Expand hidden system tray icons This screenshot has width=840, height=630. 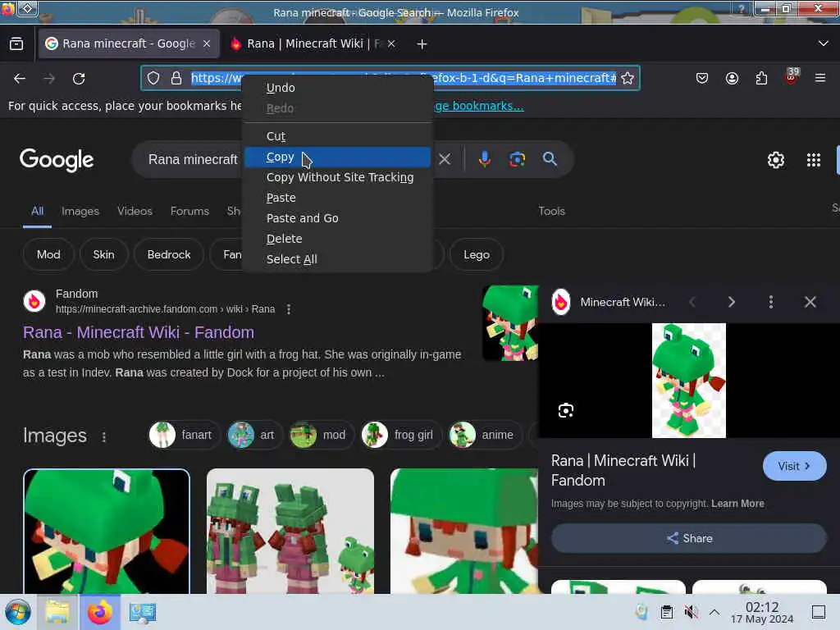[x=714, y=612]
